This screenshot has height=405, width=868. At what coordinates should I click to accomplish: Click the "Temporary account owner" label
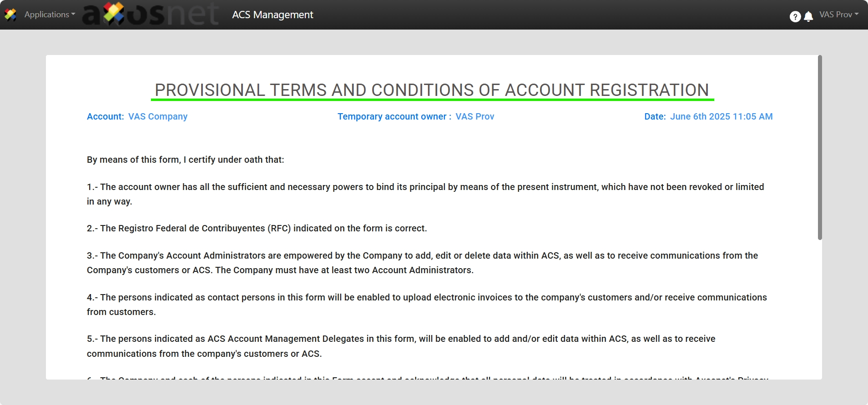pos(394,116)
